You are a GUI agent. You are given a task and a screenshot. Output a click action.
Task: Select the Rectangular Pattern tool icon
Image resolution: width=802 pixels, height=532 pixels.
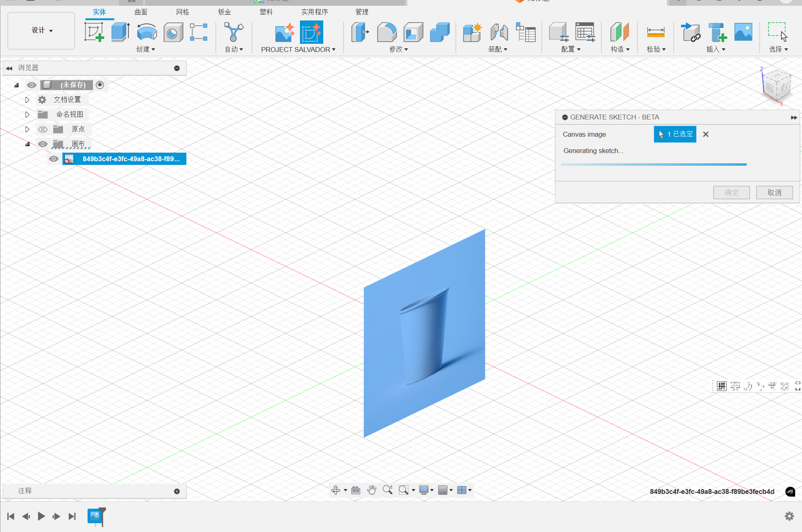(199, 32)
